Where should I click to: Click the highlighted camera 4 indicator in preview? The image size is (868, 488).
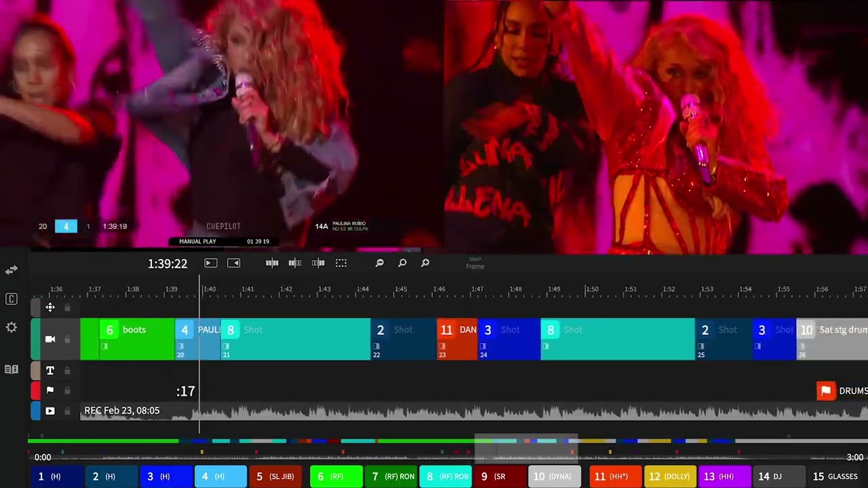click(66, 226)
